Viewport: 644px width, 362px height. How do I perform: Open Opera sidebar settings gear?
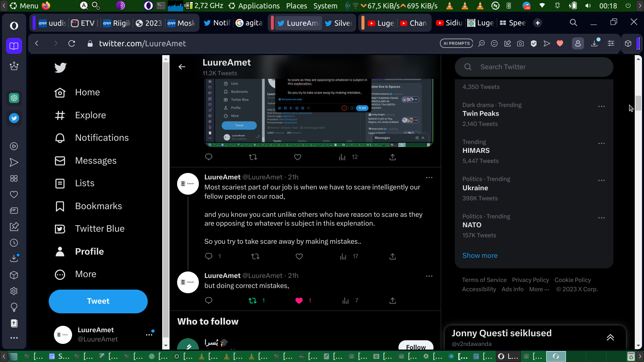pos(14,291)
